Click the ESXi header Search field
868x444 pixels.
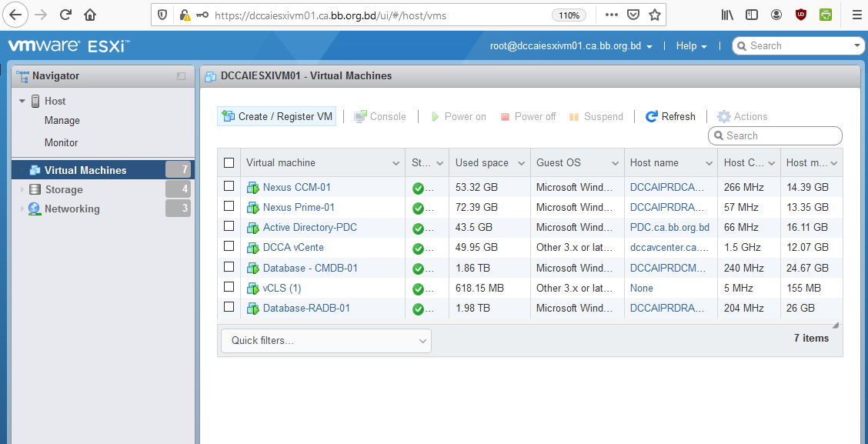click(x=798, y=46)
